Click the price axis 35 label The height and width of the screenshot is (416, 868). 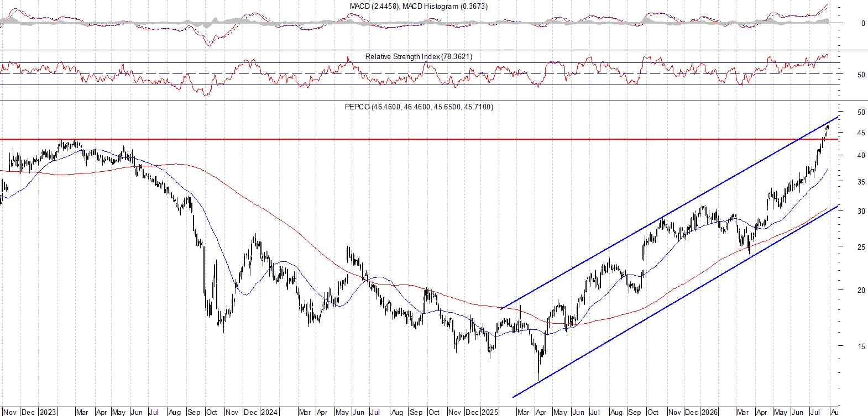[x=861, y=182]
